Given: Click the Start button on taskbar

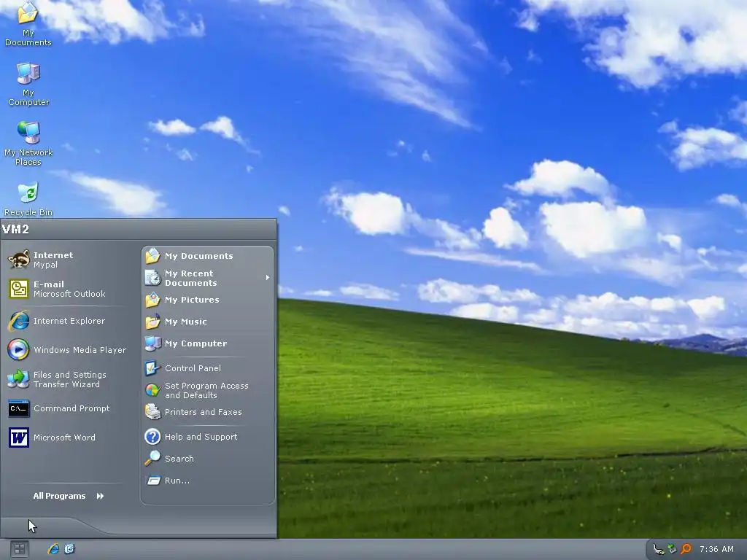Looking at the screenshot, I should pyautogui.click(x=19, y=549).
